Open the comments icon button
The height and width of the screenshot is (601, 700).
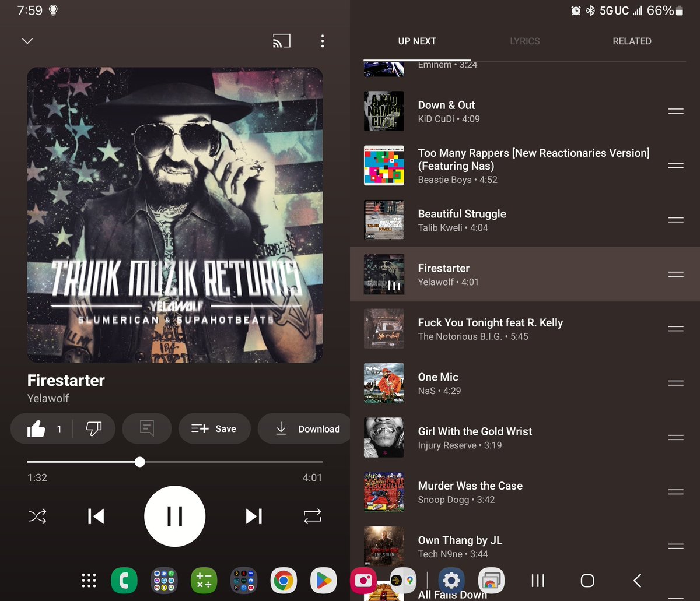[x=147, y=429]
